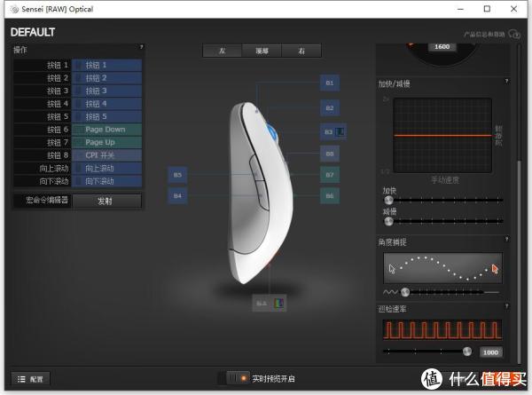
Task: Switch to the 右 (right) view tab
Action: [301, 51]
